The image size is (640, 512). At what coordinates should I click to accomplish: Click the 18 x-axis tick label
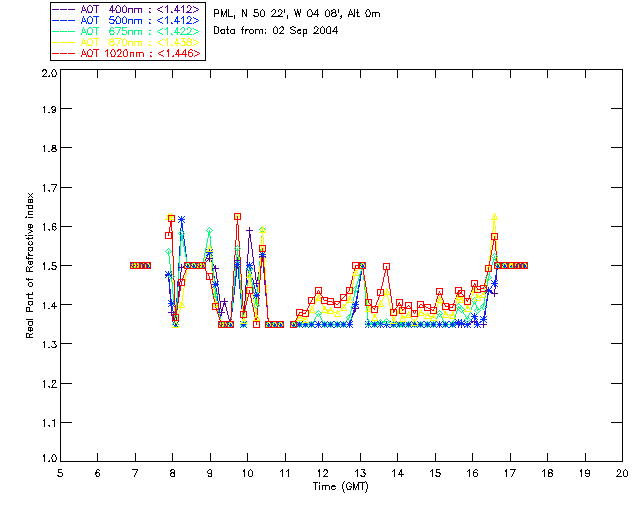coord(547,473)
